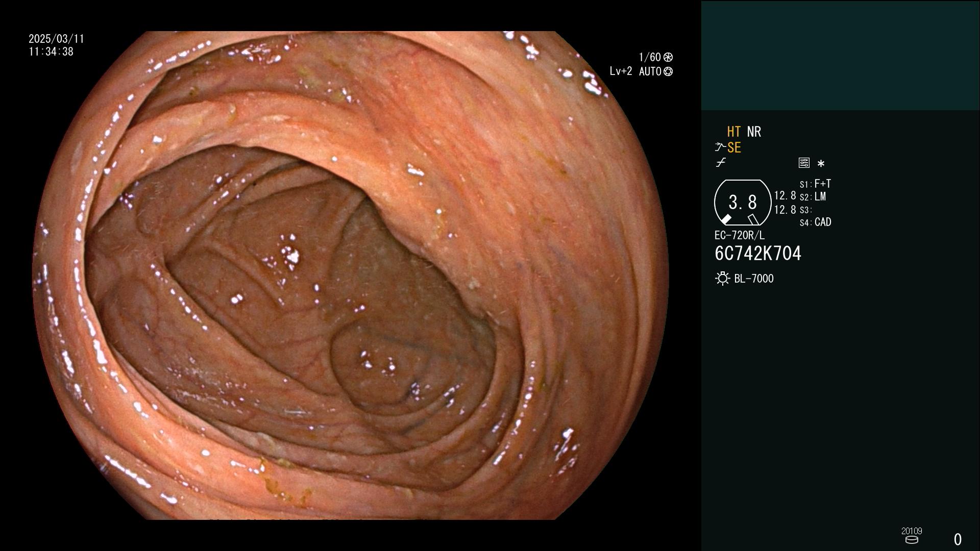Click the Lv+2 brightness level text
The height and width of the screenshot is (551, 980).
click(621, 71)
